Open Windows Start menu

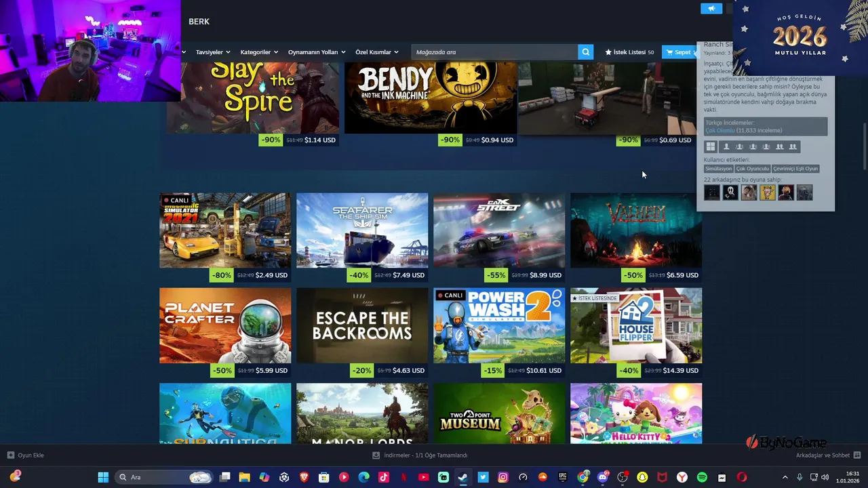[103, 477]
